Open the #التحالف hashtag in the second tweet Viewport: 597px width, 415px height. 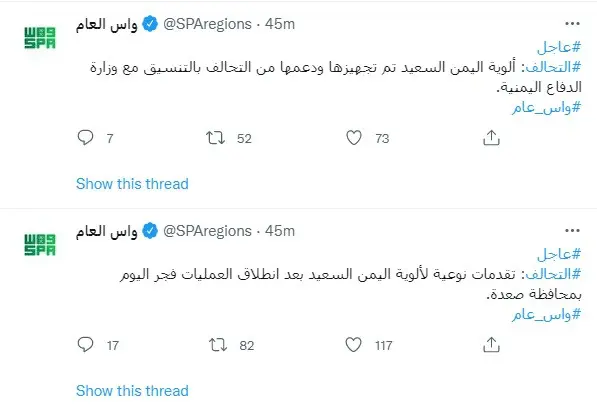click(553, 274)
